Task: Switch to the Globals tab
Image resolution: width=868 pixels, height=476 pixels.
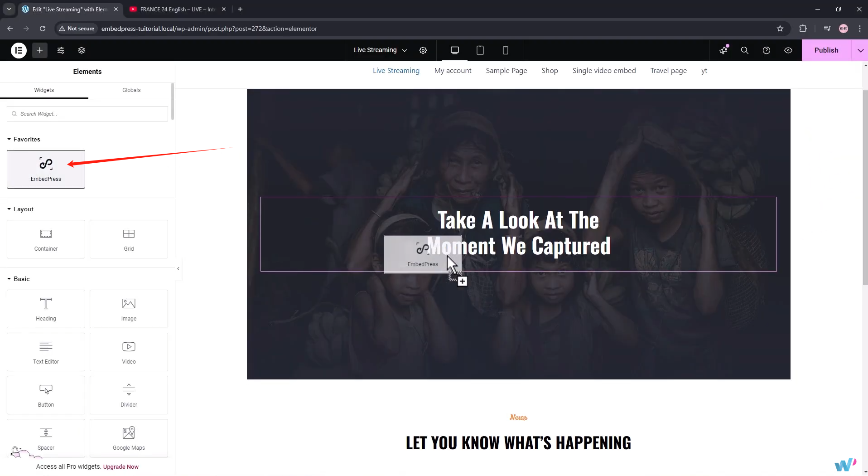Action: [x=131, y=90]
